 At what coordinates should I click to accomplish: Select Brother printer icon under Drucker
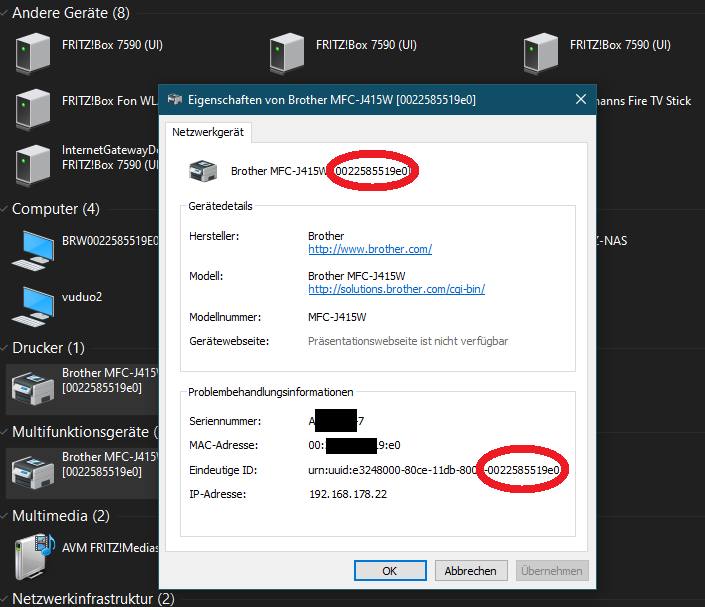pos(33,388)
